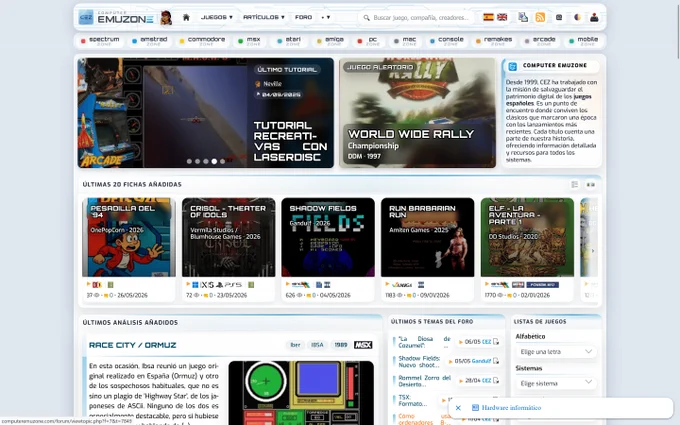Open the msx zone tab
The width and height of the screenshot is (680, 425).
tap(249, 41)
